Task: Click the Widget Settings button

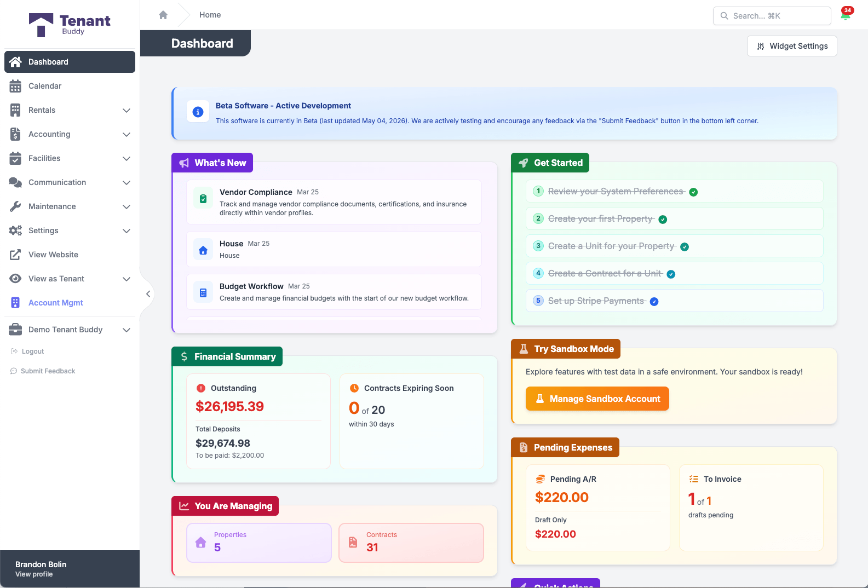Action: (792, 46)
